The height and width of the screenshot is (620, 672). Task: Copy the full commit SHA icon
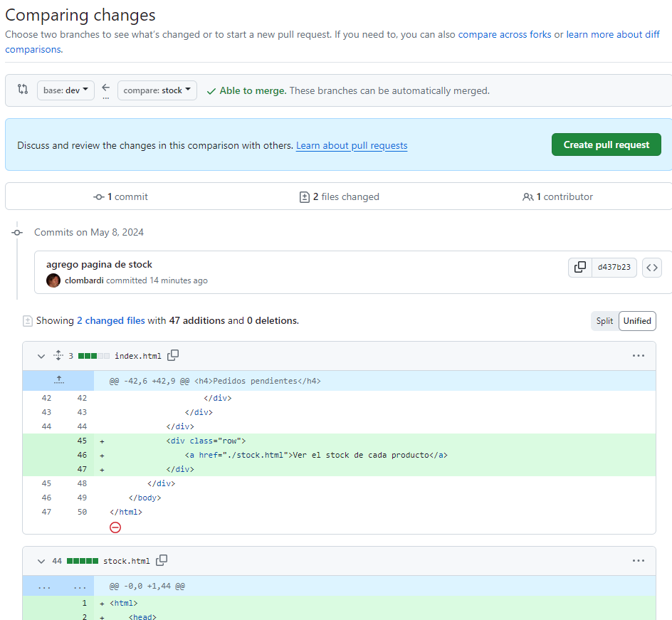coord(580,268)
